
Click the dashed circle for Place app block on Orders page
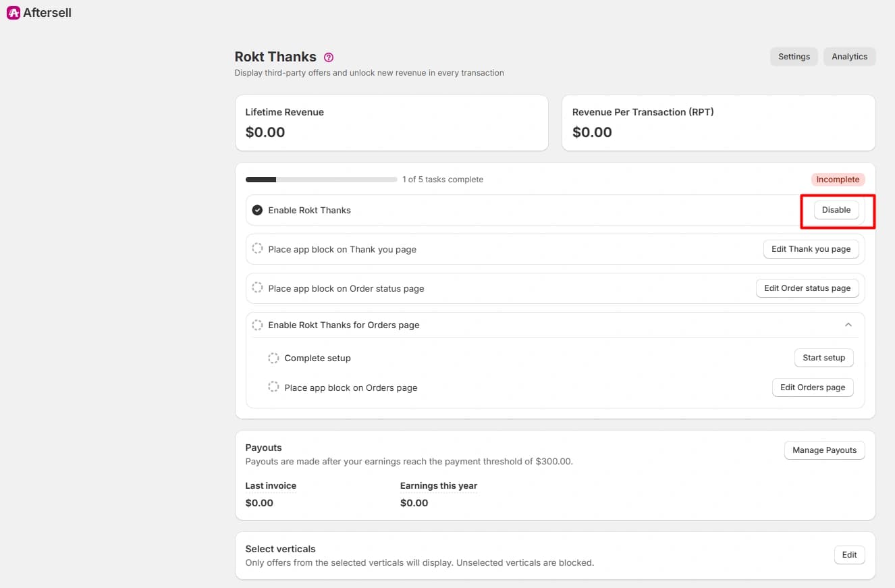point(273,387)
